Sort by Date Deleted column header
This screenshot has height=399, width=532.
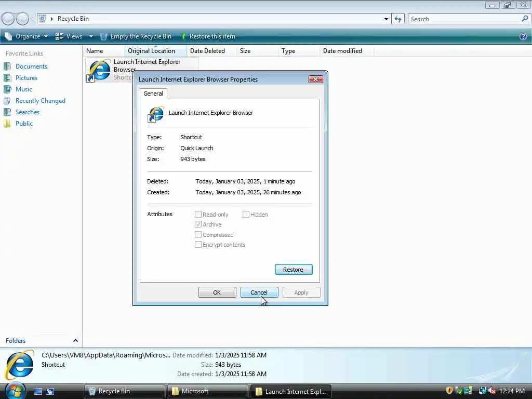point(211,51)
